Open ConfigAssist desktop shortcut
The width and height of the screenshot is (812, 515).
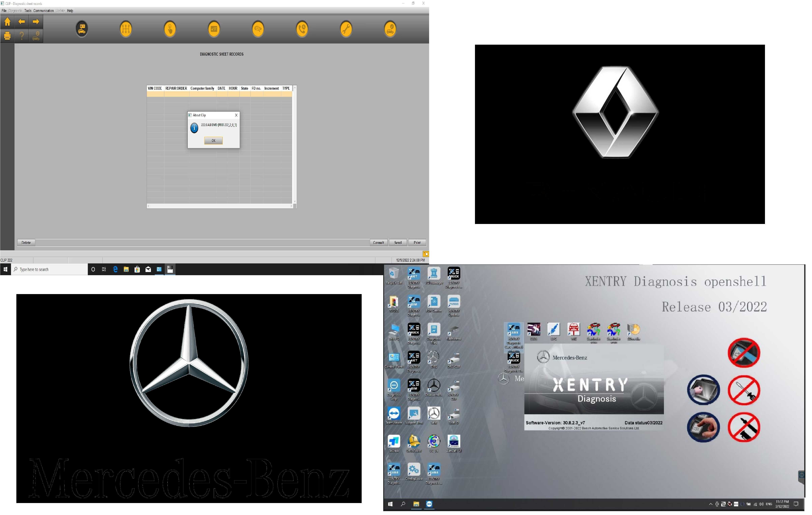pyautogui.click(x=414, y=472)
